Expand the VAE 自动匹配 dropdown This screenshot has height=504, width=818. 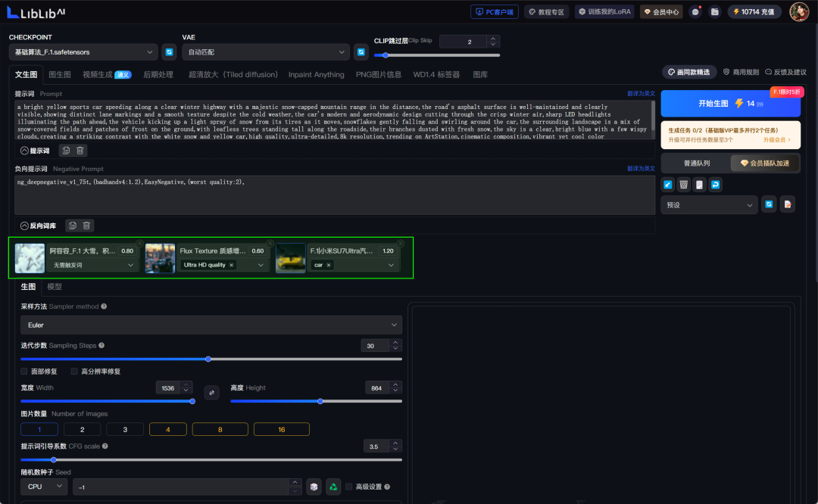click(x=265, y=52)
